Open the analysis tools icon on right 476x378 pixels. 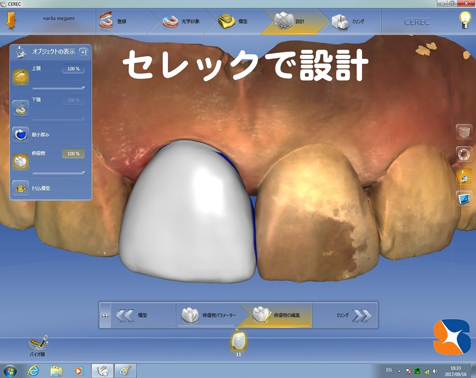tap(464, 199)
